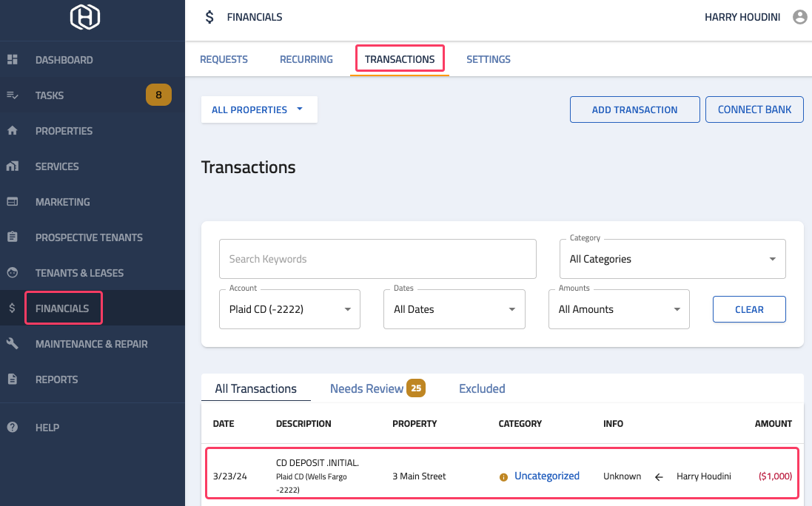This screenshot has height=506, width=812.
Task: Select the Prospective Tenants clipboard icon
Action: click(12, 237)
